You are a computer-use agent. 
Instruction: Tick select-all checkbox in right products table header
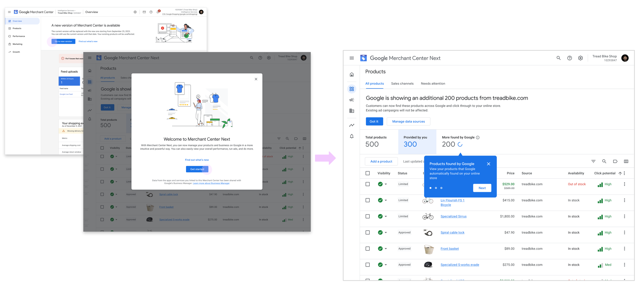point(368,173)
